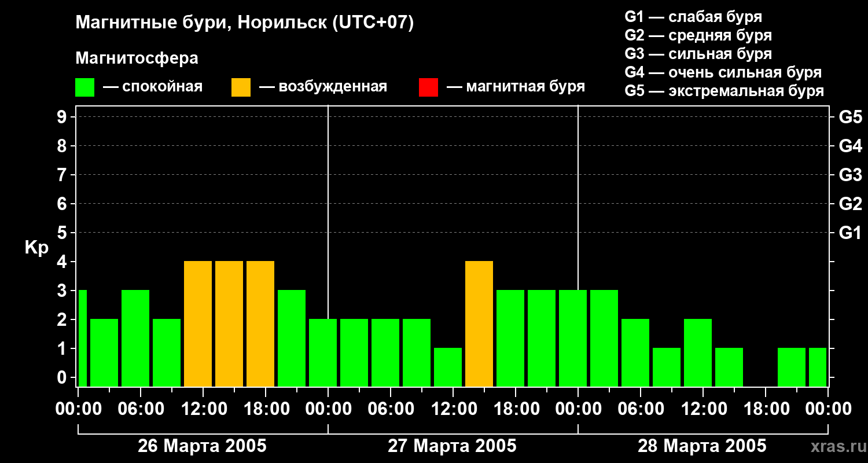
Task: Click the right-axis 'G1' scale label
Action: coord(850,233)
